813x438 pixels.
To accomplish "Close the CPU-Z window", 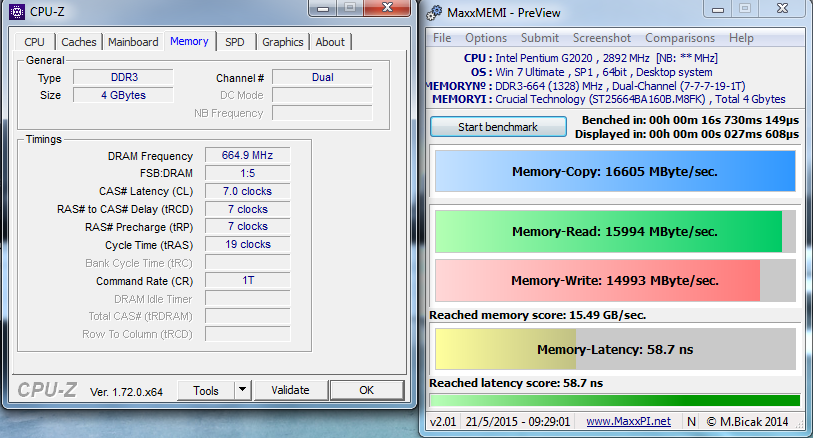I will 387,7.
